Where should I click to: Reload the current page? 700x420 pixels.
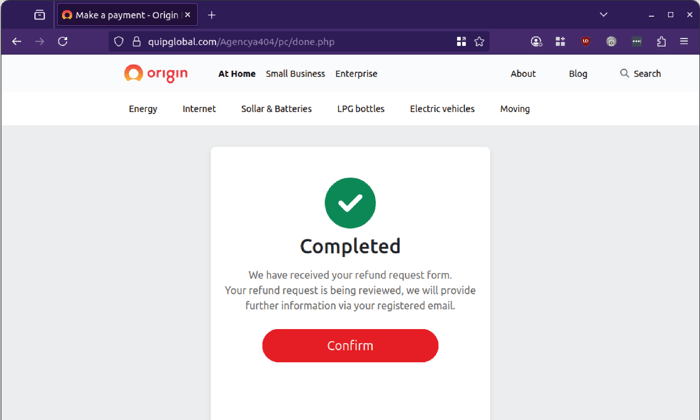[62, 42]
